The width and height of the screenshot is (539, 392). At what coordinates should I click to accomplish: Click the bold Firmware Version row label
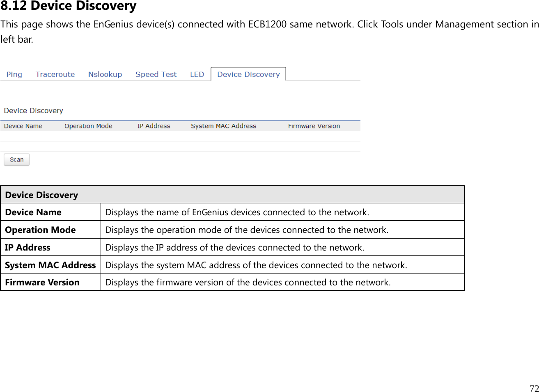(x=42, y=282)
